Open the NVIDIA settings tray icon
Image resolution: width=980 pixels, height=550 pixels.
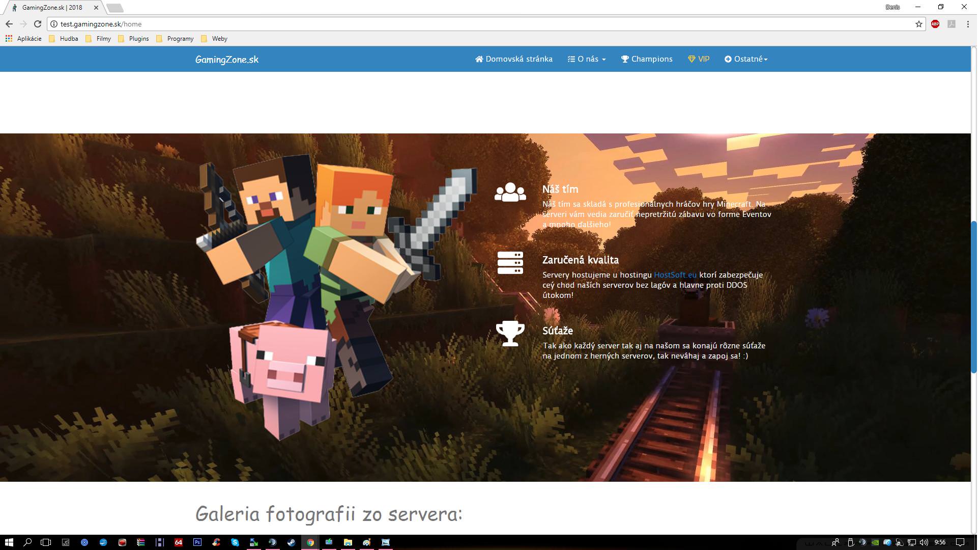tap(876, 543)
